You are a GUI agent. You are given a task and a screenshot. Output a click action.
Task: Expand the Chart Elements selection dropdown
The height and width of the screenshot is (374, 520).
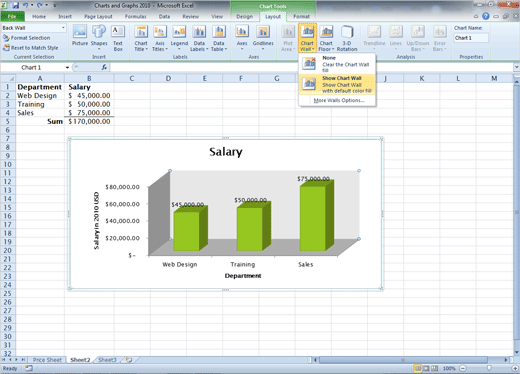point(63,28)
